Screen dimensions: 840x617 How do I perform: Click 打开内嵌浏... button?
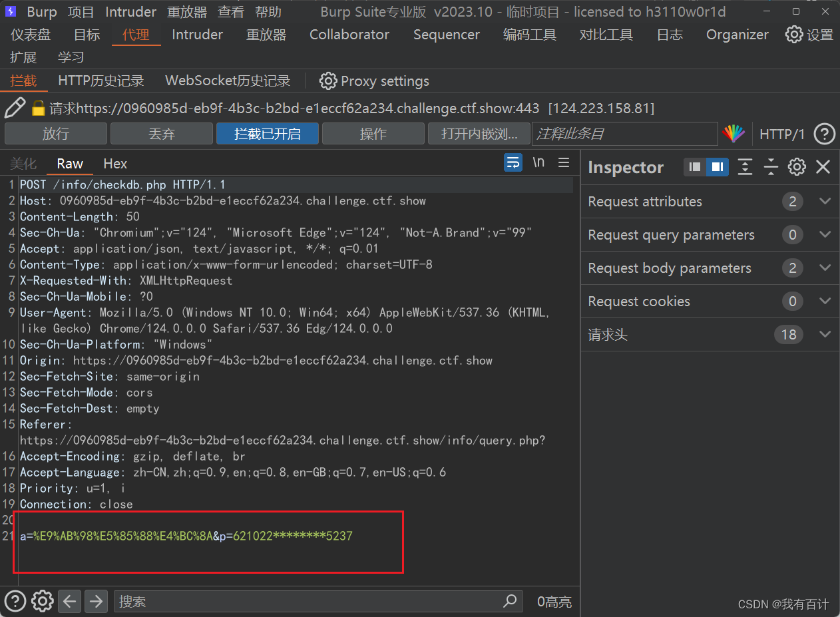pyautogui.click(x=479, y=134)
